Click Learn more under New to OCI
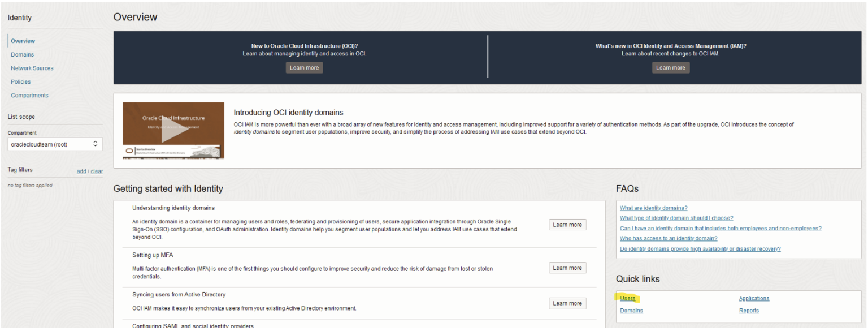This screenshot has height=331, width=868. tap(304, 67)
